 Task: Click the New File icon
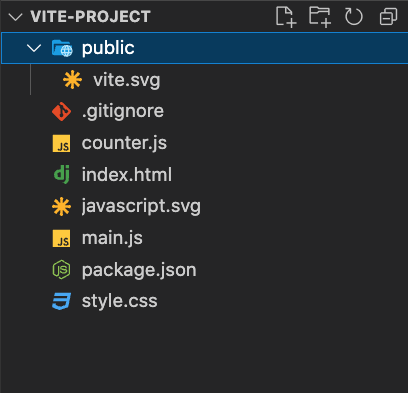pyautogui.click(x=286, y=17)
